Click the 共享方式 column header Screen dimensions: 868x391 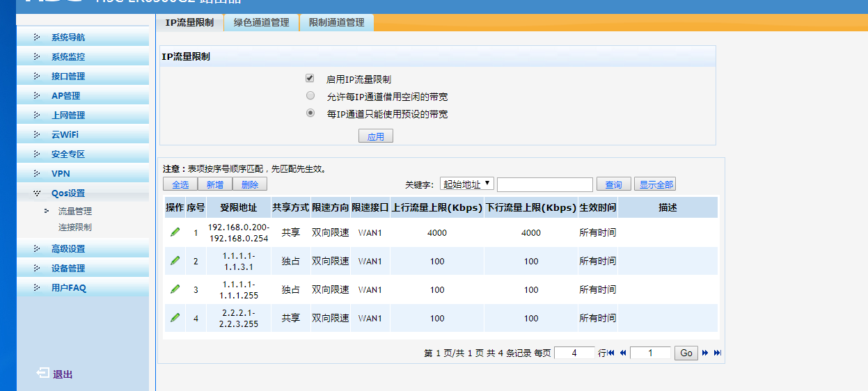coord(290,207)
